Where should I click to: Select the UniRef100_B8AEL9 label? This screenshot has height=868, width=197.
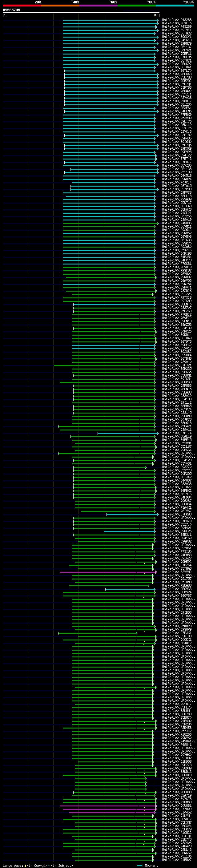(177, 436)
